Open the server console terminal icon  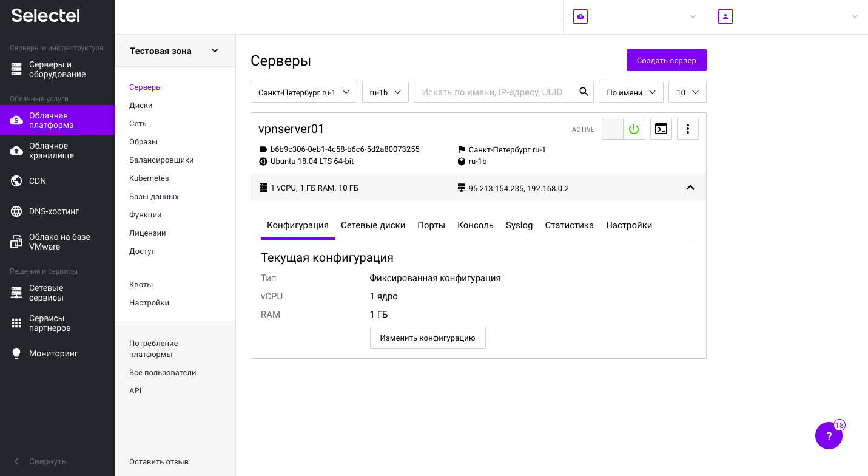click(x=661, y=128)
